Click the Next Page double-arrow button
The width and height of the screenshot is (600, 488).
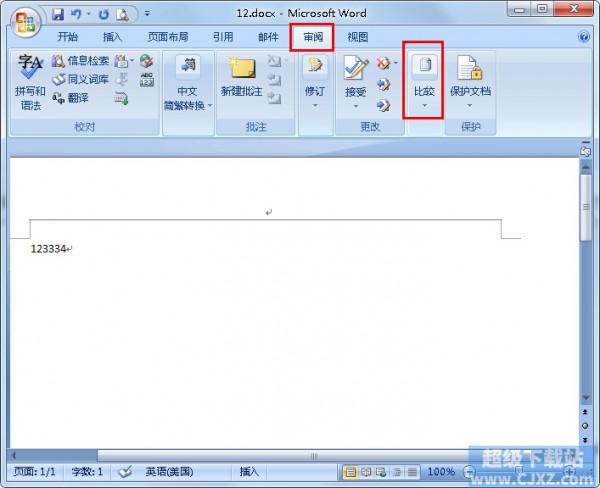585,440
